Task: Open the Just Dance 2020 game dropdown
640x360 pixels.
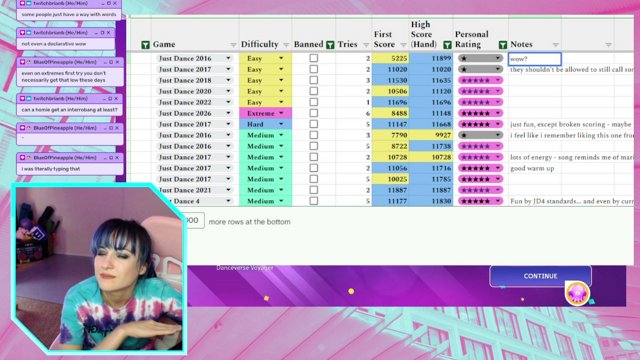Action: 228,91
